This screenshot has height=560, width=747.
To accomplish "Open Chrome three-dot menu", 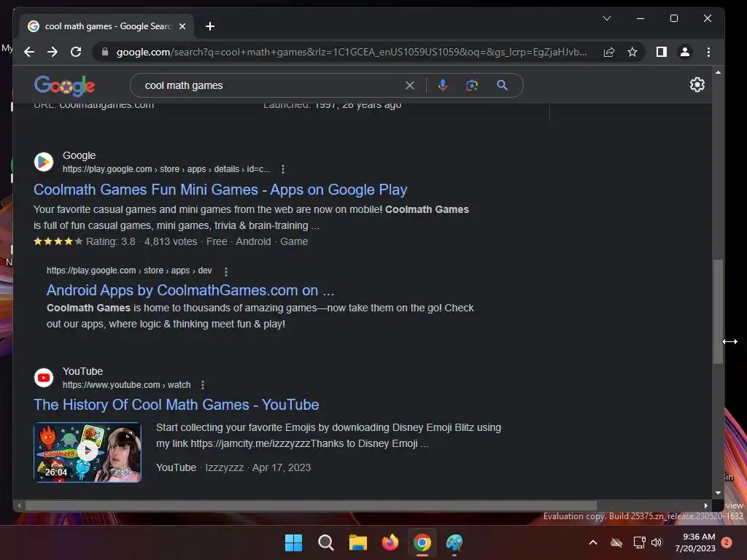I will 708,52.
